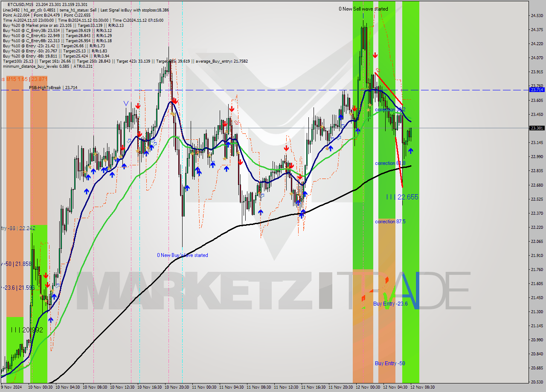Select the 'Target100: 25.13' targets line
Image resolution: width=546 pixels, height=392 pixels.
pyautogui.click(x=125, y=61)
